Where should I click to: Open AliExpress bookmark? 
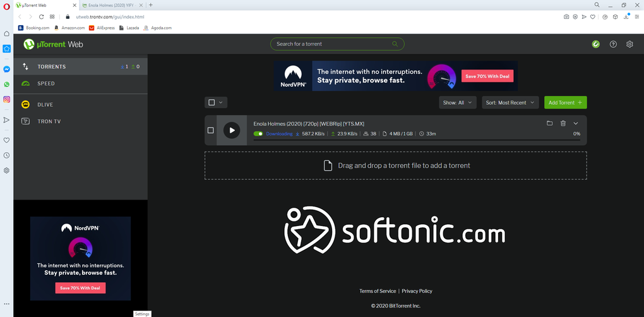(102, 28)
